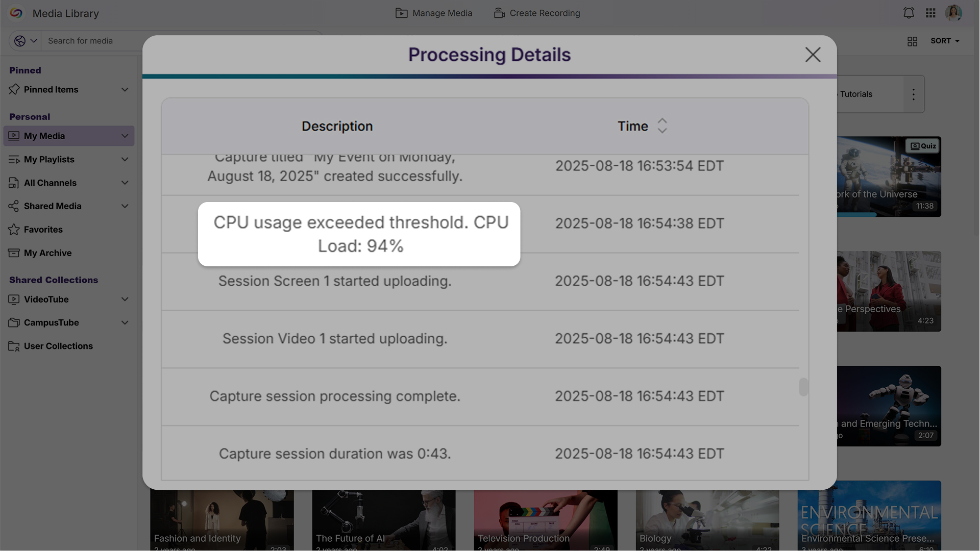Open the Manage Media menu
980x551 pixels.
click(x=434, y=13)
